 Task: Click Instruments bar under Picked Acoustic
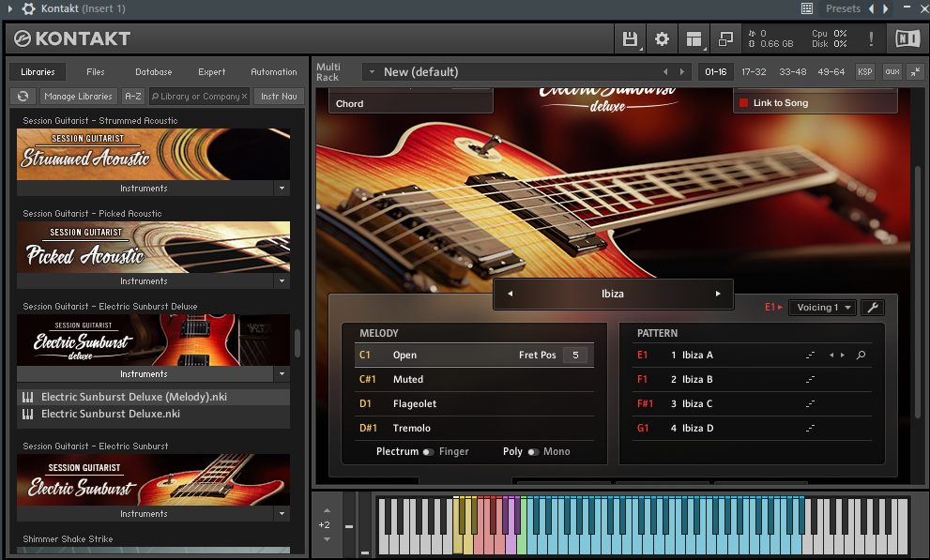point(145,281)
